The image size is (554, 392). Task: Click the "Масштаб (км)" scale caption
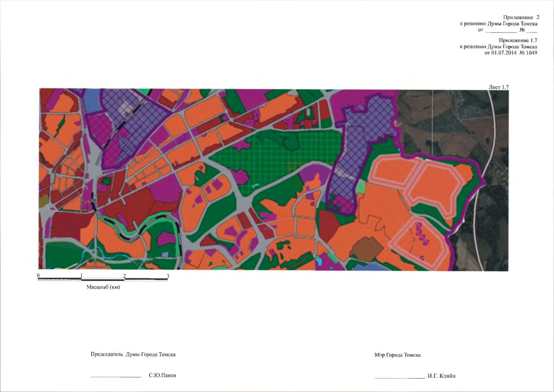click(x=103, y=287)
